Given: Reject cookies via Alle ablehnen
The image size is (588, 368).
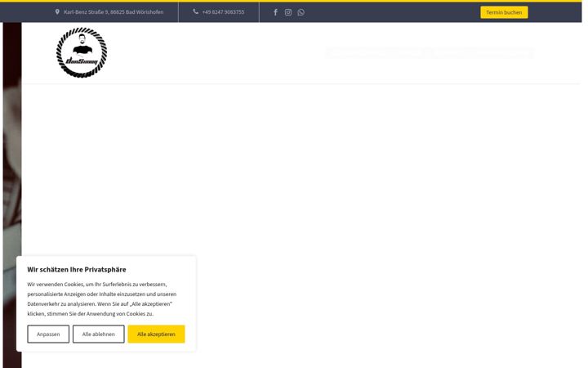Looking at the screenshot, I should point(98,334).
